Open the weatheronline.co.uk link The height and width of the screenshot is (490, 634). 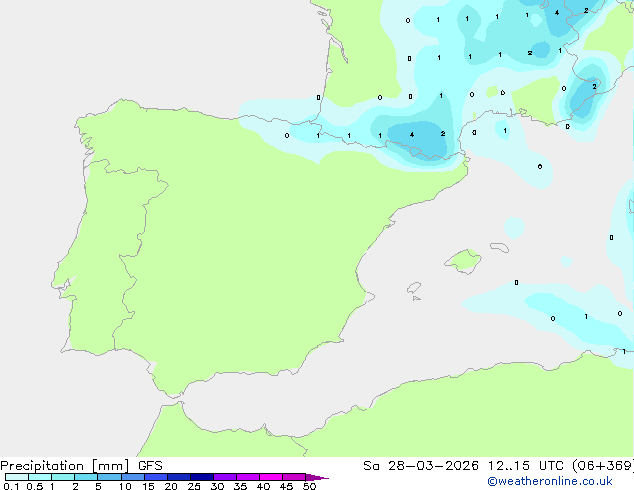550,481
